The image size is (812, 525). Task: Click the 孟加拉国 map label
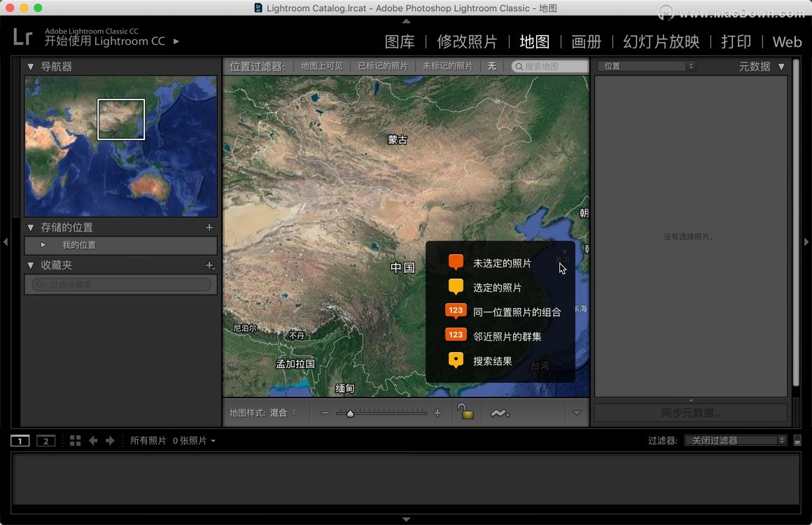[x=295, y=364]
